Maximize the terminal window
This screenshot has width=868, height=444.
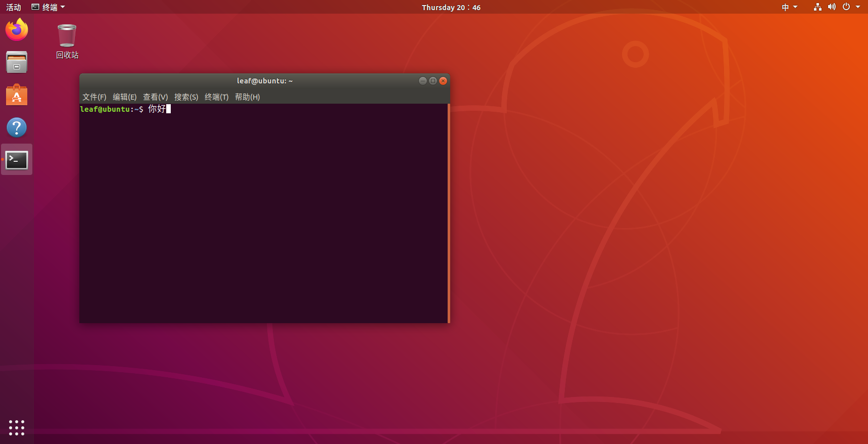(x=433, y=81)
